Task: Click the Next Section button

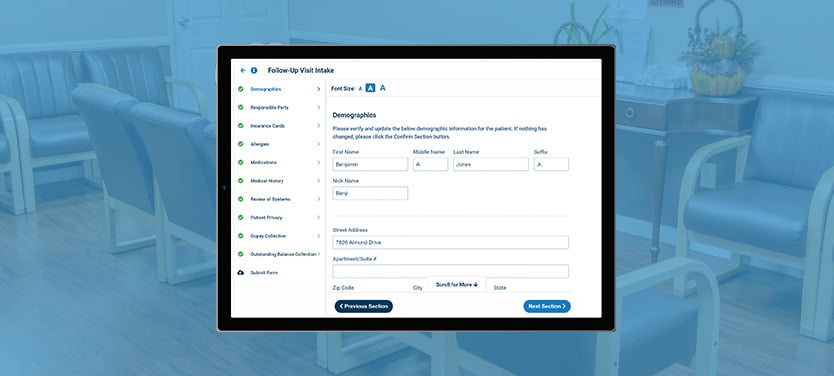Action: [x=547, y=306]
